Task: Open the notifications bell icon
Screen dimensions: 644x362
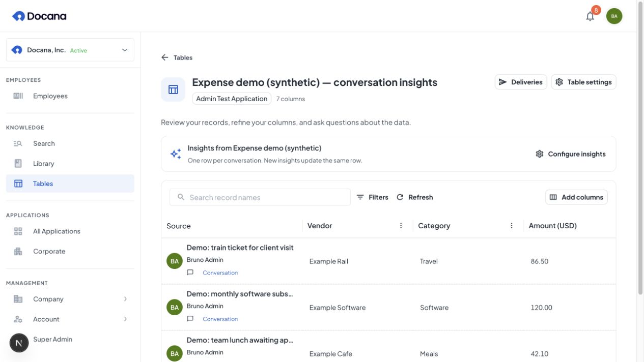Action: [590, 16]
